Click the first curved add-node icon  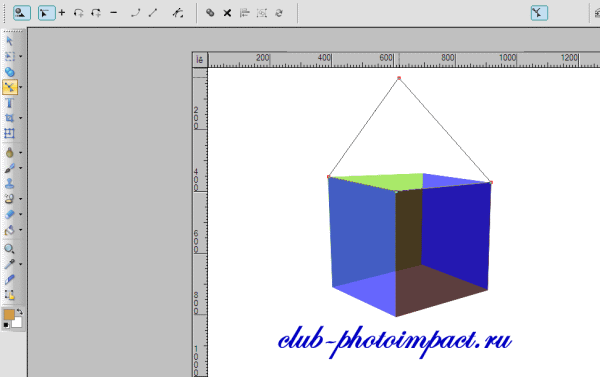pyautogui.click(x=79, y=13)
